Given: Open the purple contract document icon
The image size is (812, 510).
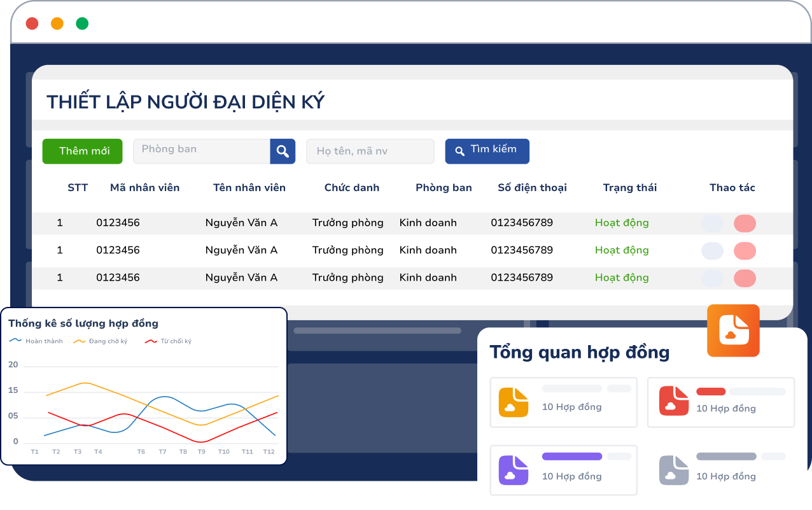Looking at the screenshot, I should [x=514, y=471].
